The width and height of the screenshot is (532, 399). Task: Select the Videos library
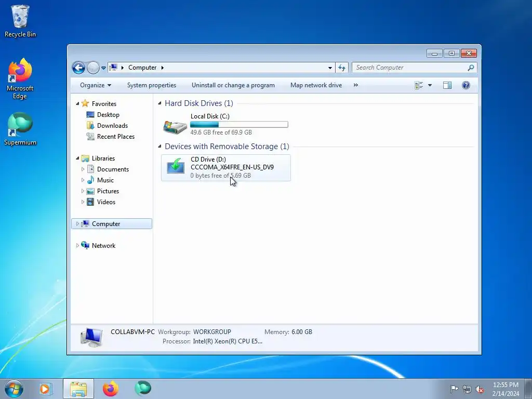(x=106, y=202)
